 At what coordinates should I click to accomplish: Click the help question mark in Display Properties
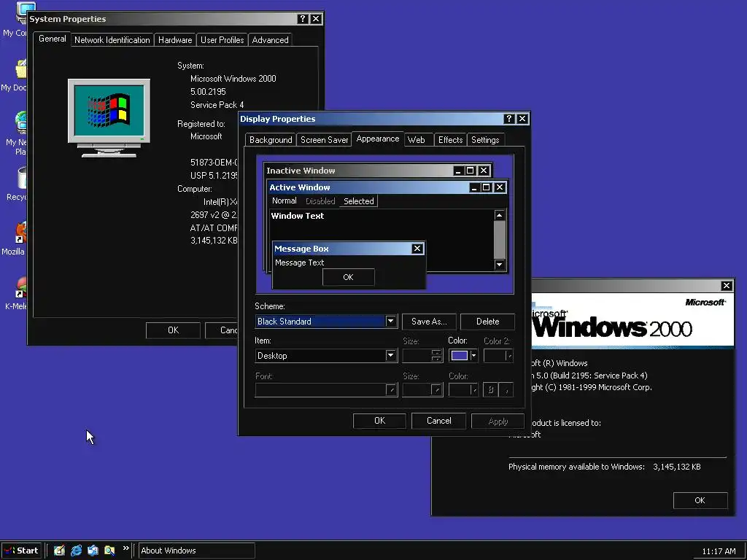coord(508,119)
